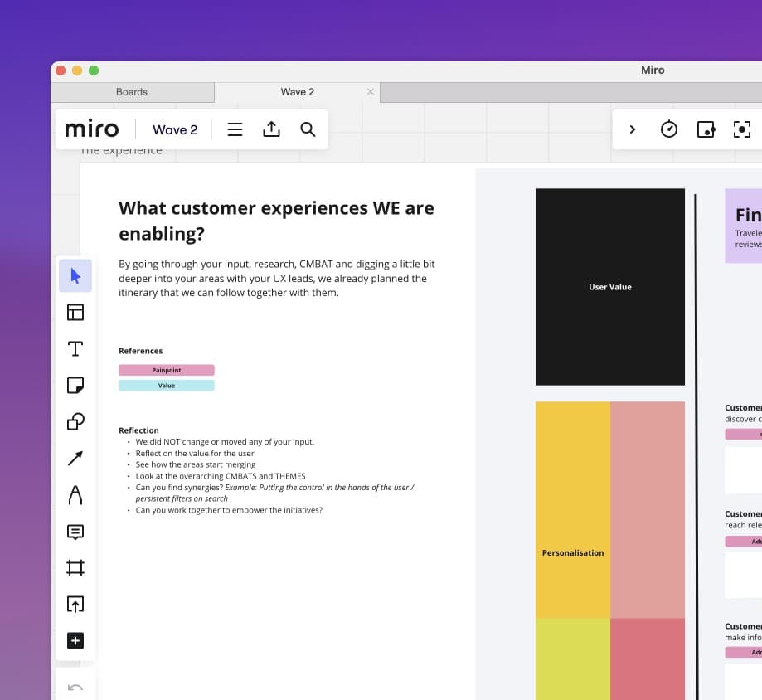
Task: Select the black User Value block
Action: tap(610, 287)
